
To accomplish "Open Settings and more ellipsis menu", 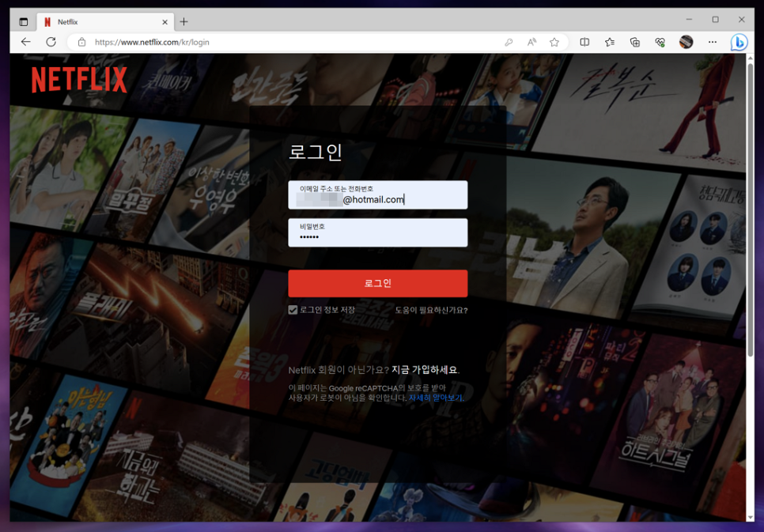I will [713, 42].
